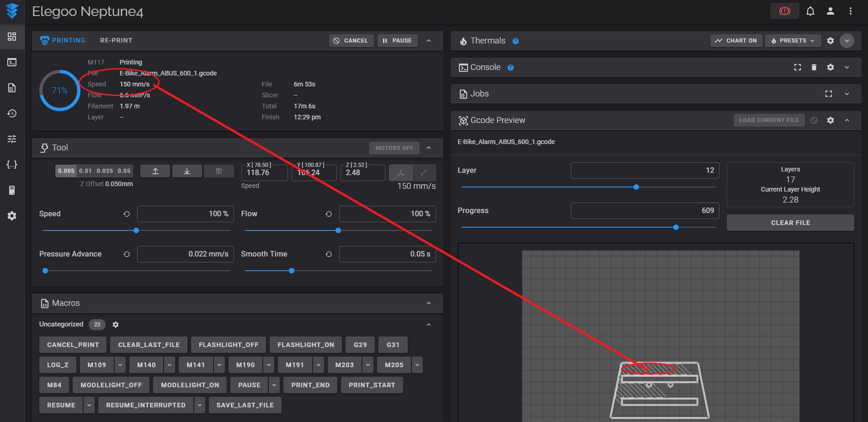The width and height of the screenshot is (868, 422).
Task: Click the Gcode Preview Layer slider handle
Action: [x=636, y=187]
